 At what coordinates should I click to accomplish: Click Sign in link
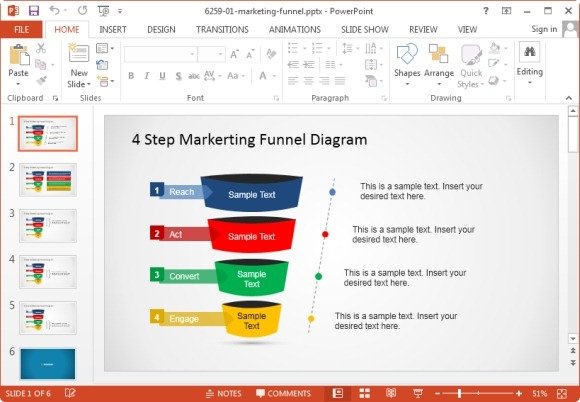[544, 29]
